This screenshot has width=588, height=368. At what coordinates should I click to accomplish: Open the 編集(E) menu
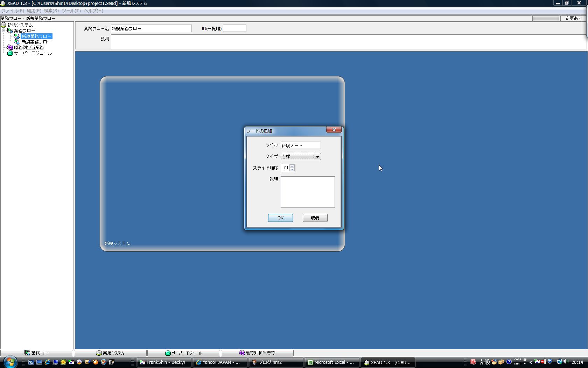(34, 11)
